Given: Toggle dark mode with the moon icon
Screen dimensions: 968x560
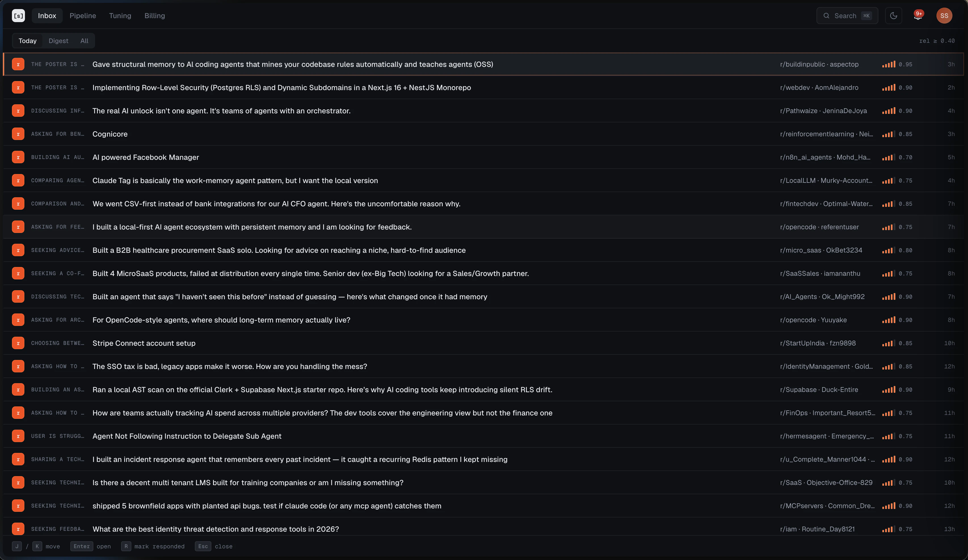Looking at the screenshot, I should tap(893, 16).
